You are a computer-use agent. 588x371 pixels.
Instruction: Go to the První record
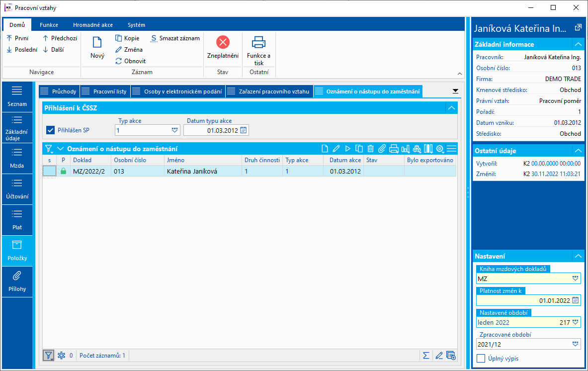pos(17,38)
